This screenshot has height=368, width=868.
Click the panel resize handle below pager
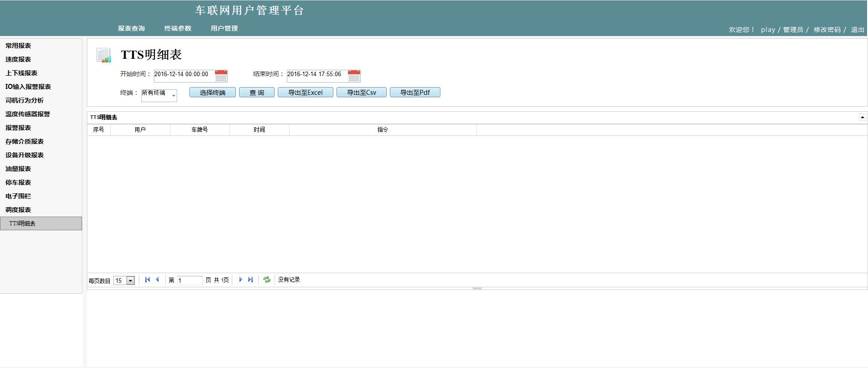pos(477,289)
